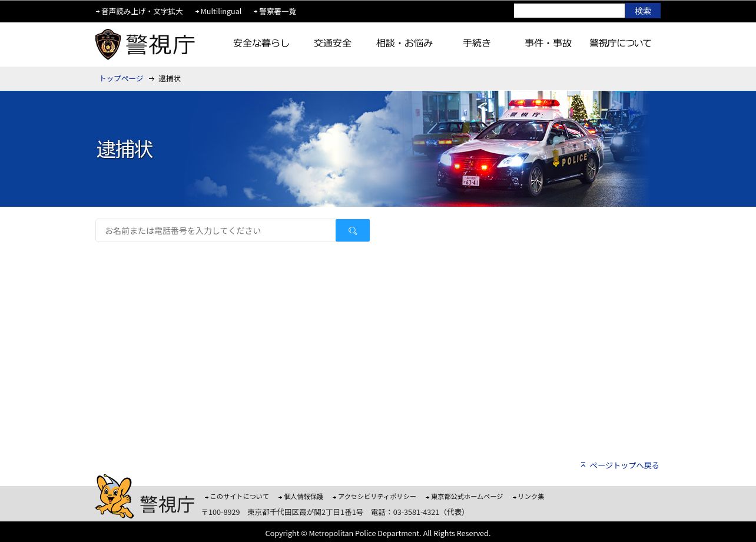Viewport: 756px width, 542px height.
Task: Open the 事件・事故 menu
Action: [x=548, y=43]
